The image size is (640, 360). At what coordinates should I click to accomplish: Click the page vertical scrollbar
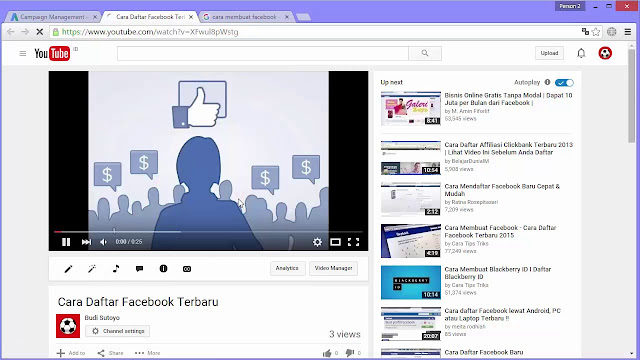[631, 96]
